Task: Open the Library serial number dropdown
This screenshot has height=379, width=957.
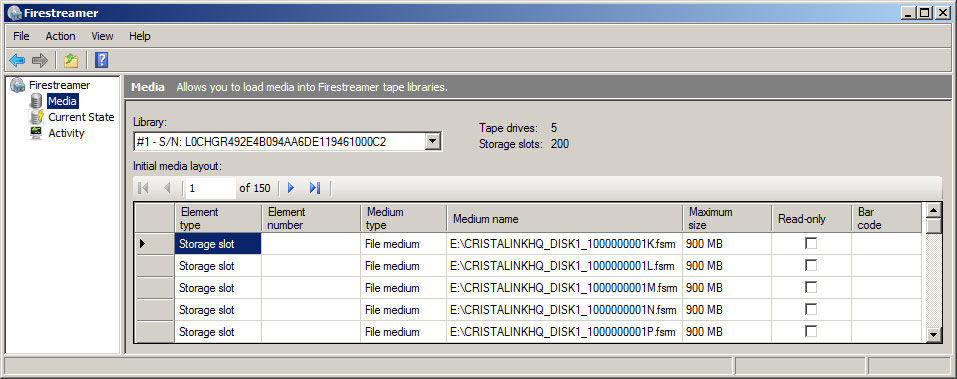Action: click(433, 142)
